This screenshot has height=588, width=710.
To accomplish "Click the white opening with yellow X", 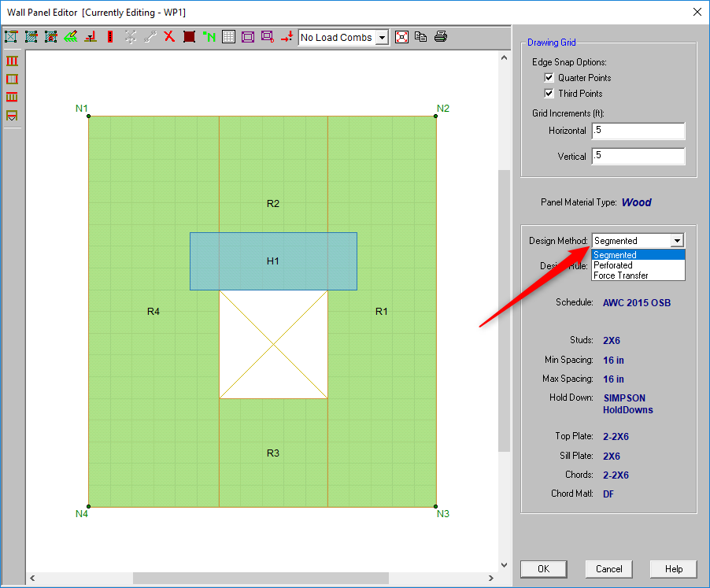I will coord(273,345).
